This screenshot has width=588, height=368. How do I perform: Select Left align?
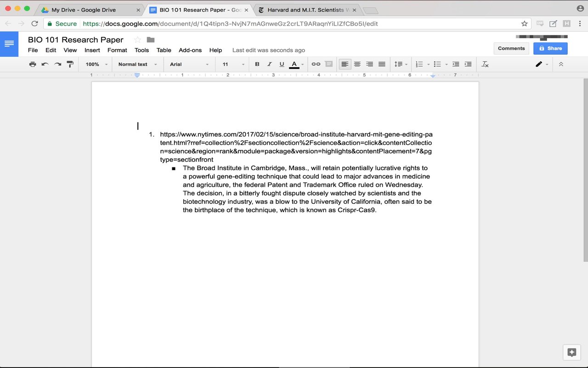[x=345, y=64]
